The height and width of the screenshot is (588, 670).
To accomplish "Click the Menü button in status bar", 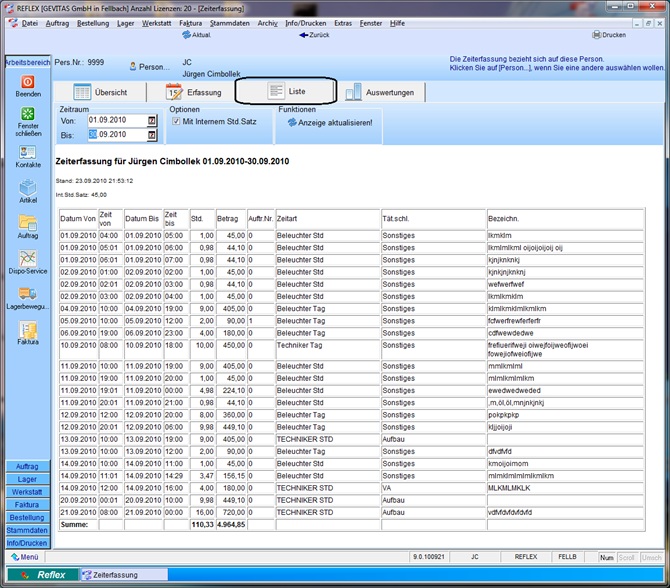I will (25, 557).
